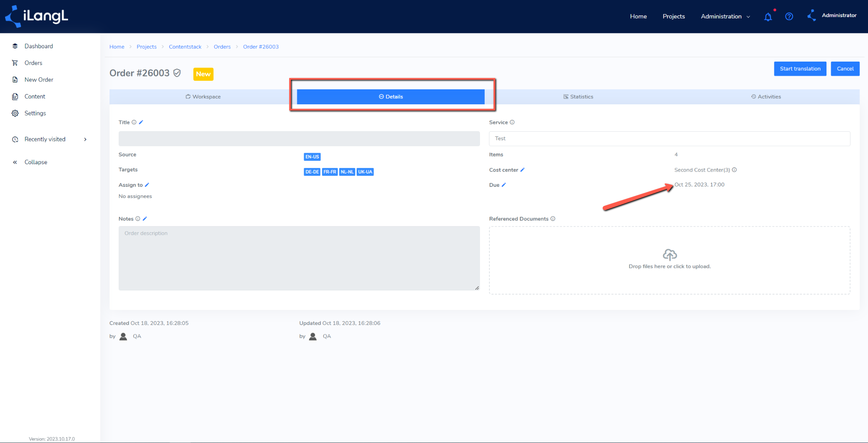Click the cloud upload icon
Image resolution: width=868 pixels, height=443 pixels.
click(670, 255)
